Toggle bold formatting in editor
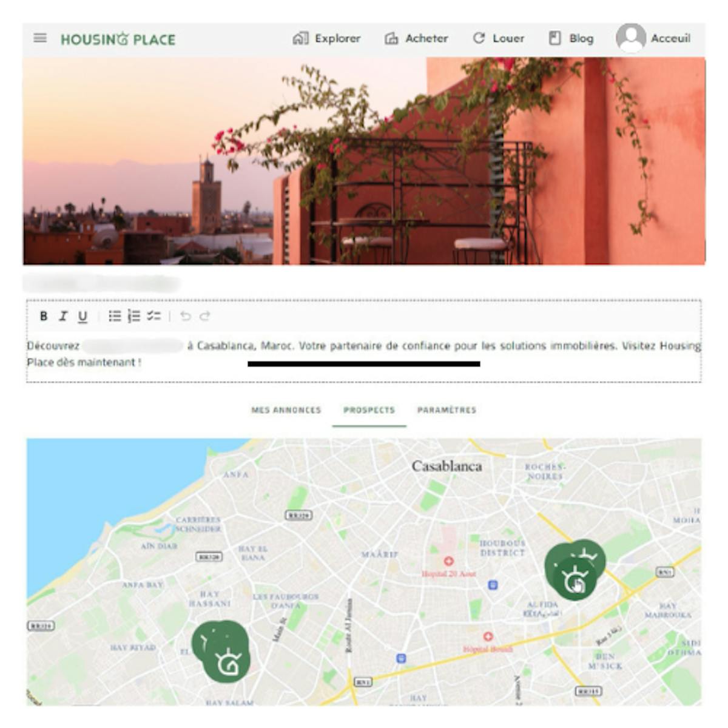Viewport: 728px width, 728px height. coord(44,316)
